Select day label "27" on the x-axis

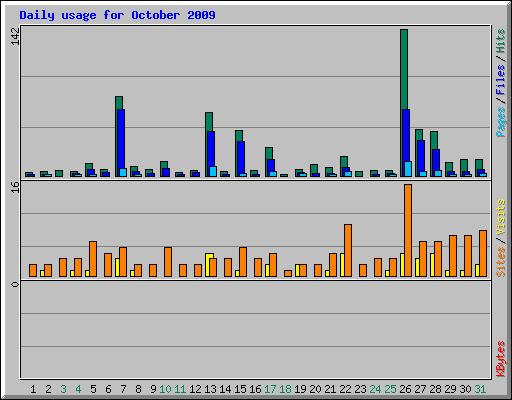(420, 389)
